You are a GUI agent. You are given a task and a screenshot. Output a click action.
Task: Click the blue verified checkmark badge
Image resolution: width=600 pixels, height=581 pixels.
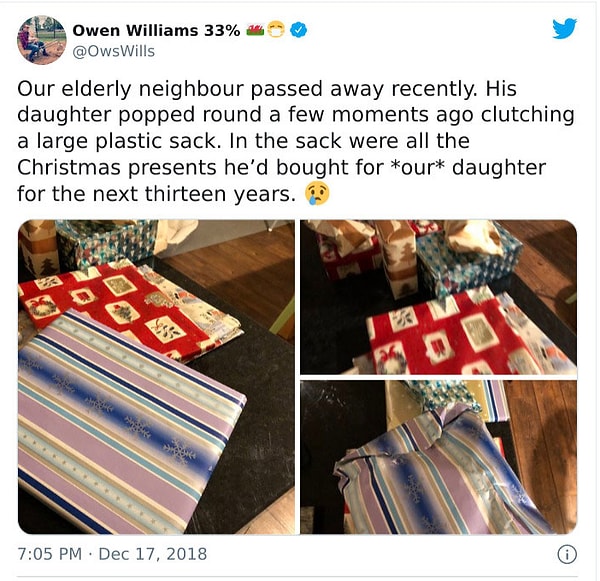[x=299, y=30]
